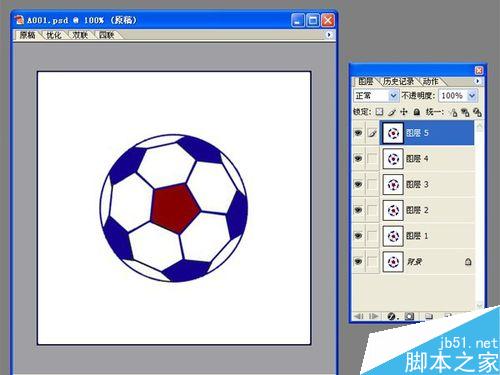Open opacity 100% dropdown arrow
This screenshot has width=500, height=375.
point(472,96)
